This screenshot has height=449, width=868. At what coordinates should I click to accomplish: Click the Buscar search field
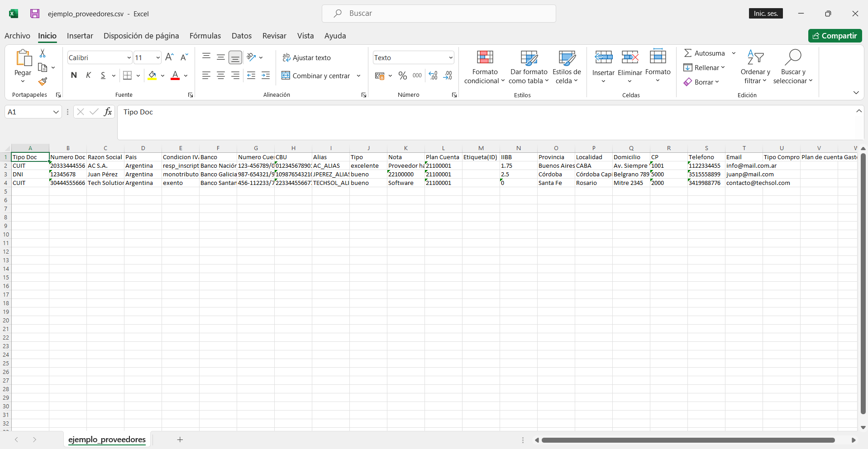[x=439, y=14]
